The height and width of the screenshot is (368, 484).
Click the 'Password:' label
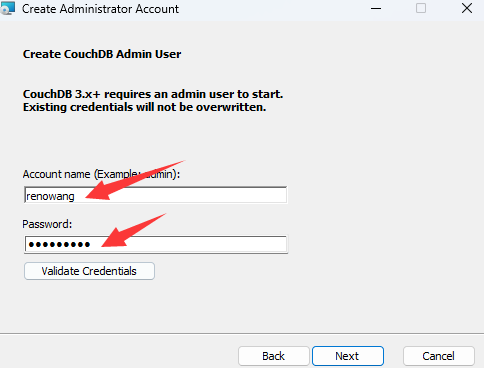tap(47, 224)
